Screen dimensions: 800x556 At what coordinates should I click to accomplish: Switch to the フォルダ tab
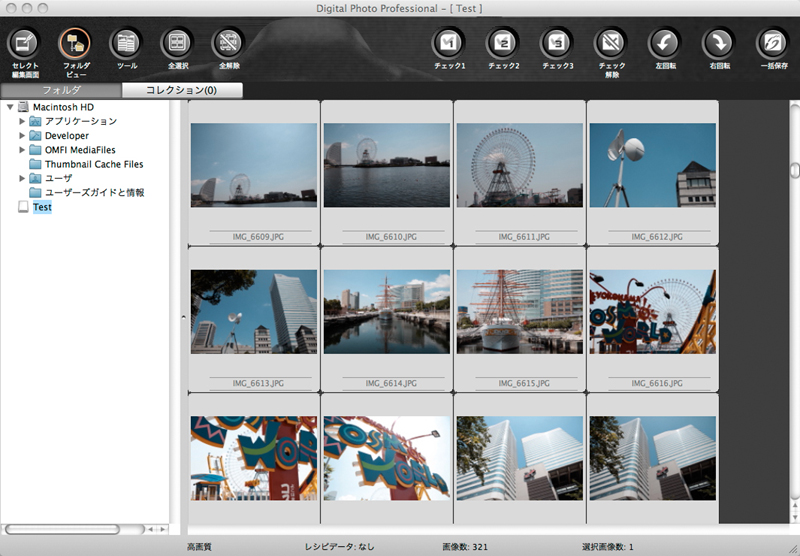coord(61,90)
